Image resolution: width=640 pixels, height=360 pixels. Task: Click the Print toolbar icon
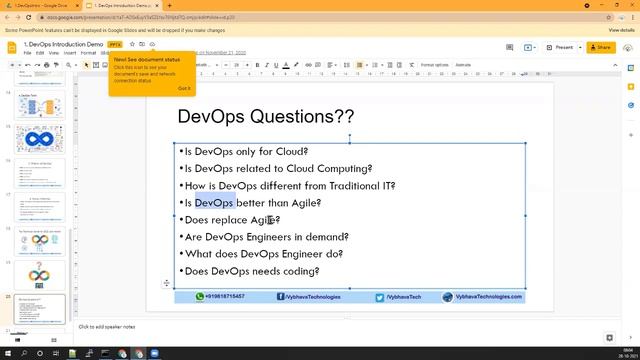[x=47, y=65]
